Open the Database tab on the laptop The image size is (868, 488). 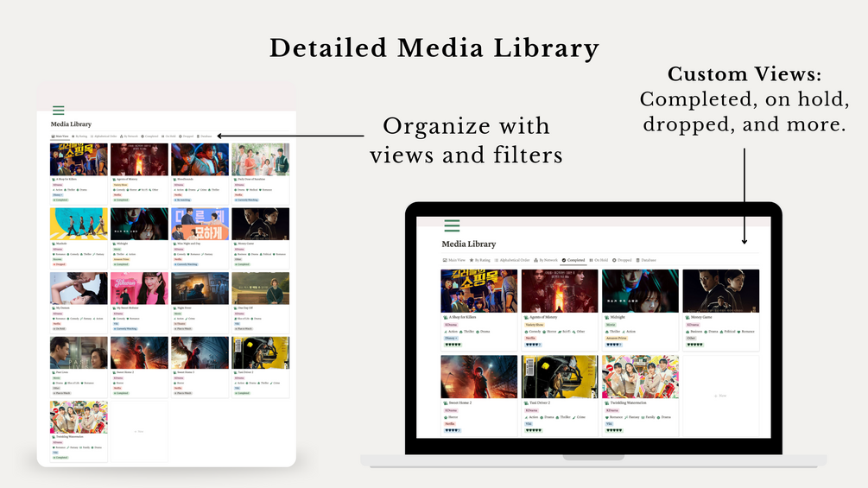(646, 260)
